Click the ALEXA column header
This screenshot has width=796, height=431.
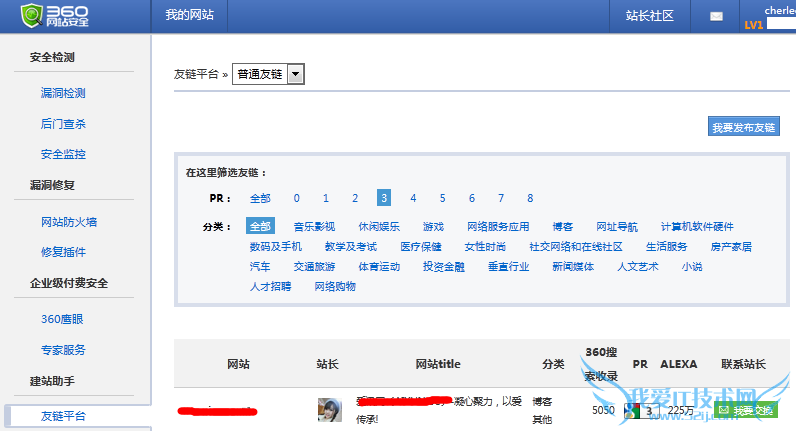click(679, 364)
